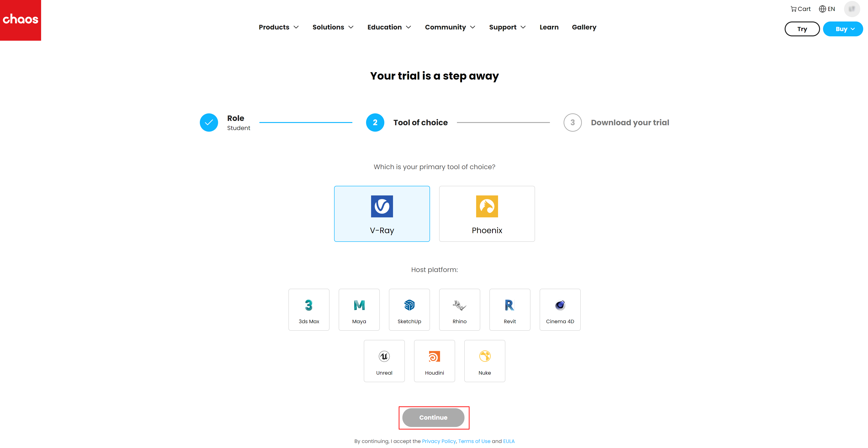Click the 'Tool of choice' step label
The height and width of the screenshot is (448, 868).
[x=420, y=123]
